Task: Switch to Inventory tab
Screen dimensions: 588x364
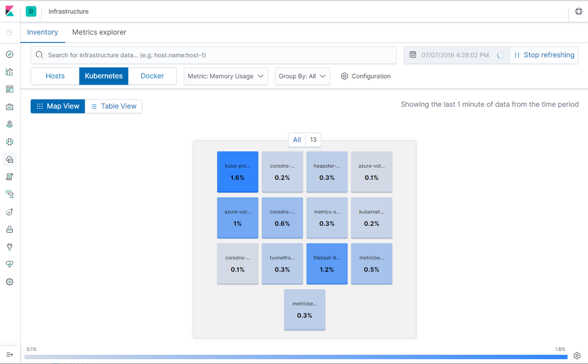Action: point(43,32)
